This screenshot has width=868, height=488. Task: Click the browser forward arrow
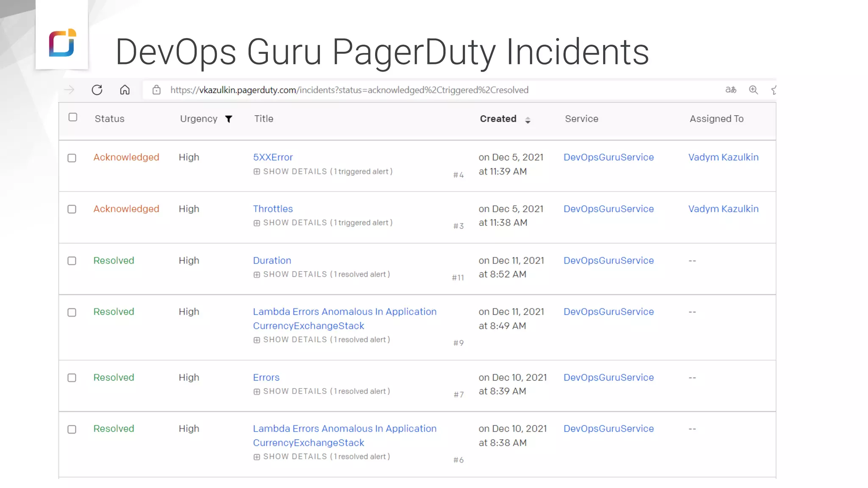(69, 90)
